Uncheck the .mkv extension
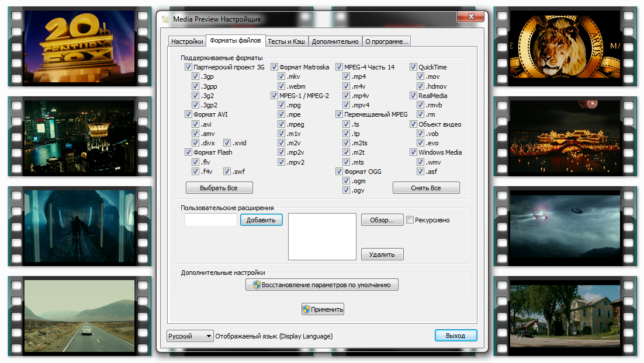Screen dimensions: 644x363 click(x=281, y=76)
